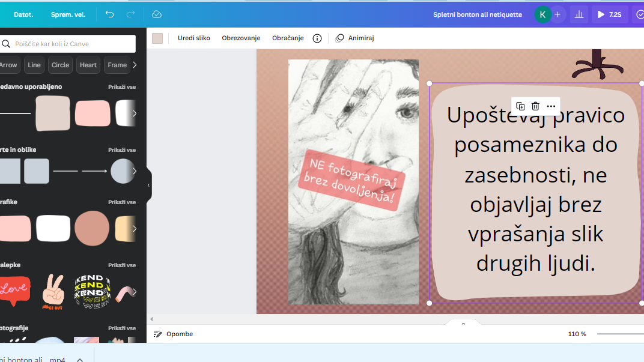
Task: Show all photos
Action: (x=122, y=328)
